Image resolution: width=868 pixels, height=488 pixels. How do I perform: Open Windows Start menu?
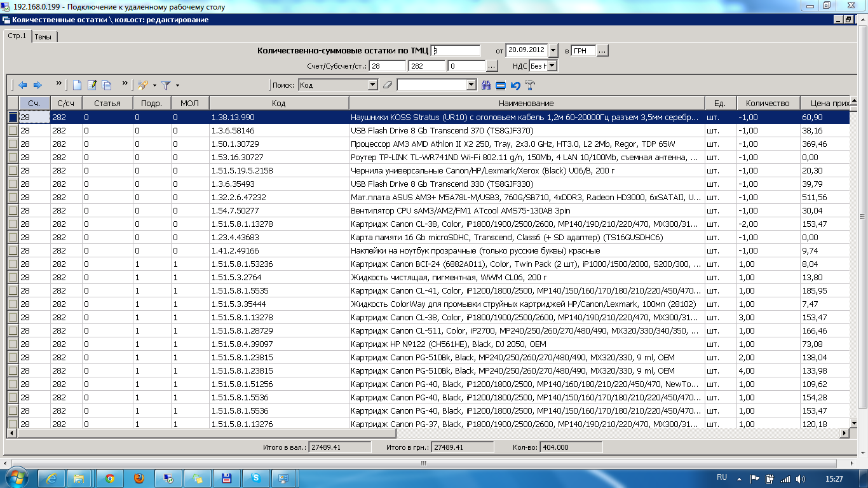17,477
